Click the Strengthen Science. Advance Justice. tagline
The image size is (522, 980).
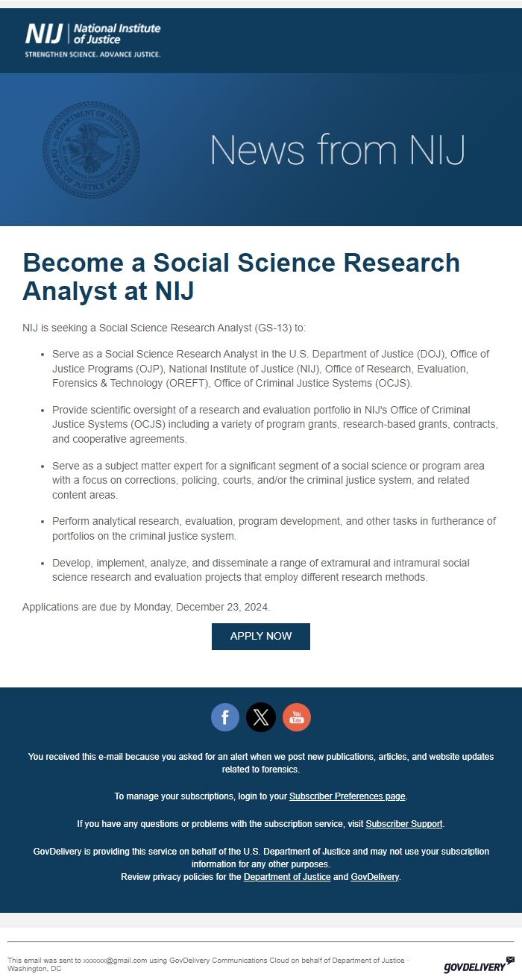pyautogui.click(x=92, y=54)
